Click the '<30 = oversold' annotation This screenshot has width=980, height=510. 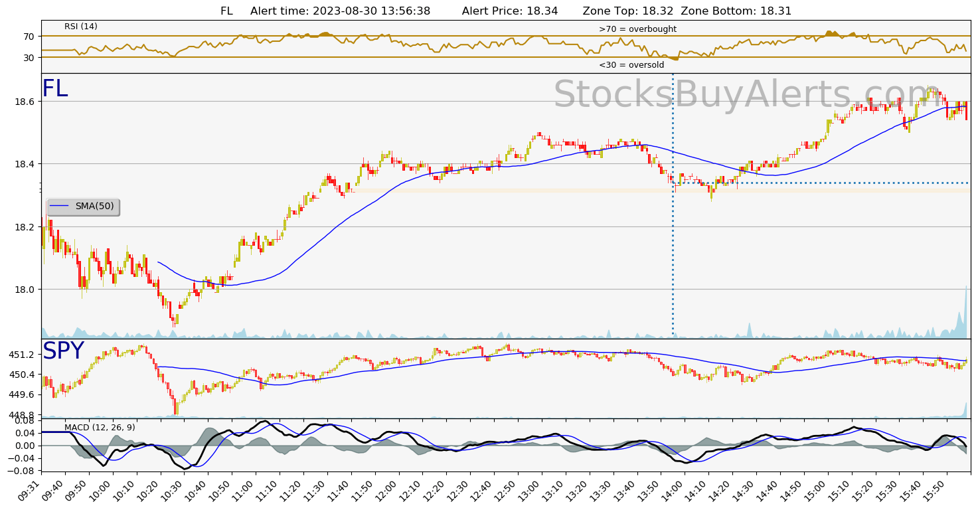pos(631,65)
